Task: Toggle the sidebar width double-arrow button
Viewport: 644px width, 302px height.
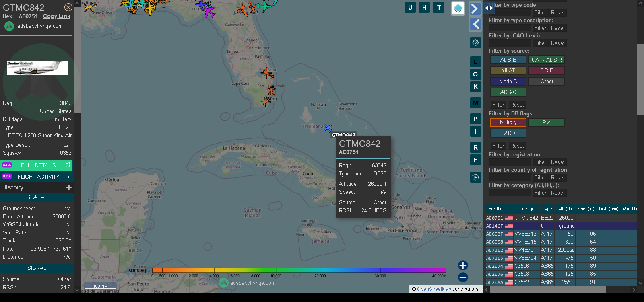Action: (x=489, y=8)
